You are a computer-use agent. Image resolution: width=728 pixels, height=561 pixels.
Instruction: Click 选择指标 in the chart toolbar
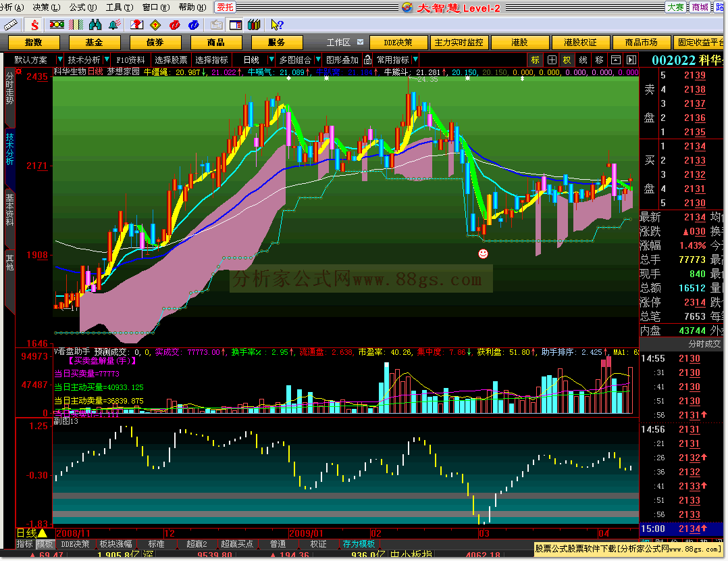(211, 60)
